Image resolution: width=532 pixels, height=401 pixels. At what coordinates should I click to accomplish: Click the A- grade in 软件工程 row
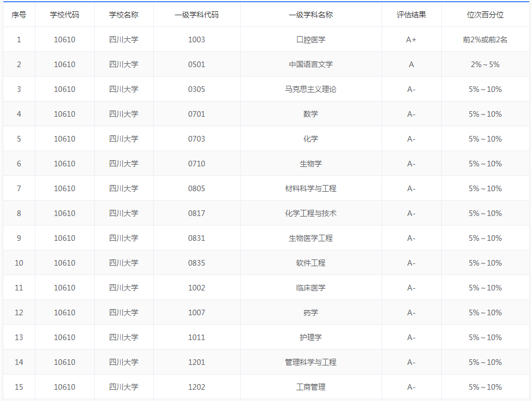click(411, 262)
